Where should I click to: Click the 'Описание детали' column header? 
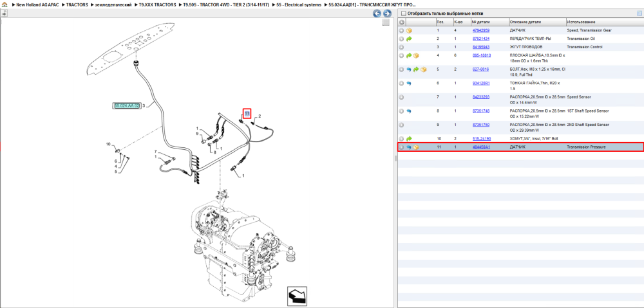(x=537, y=22)
